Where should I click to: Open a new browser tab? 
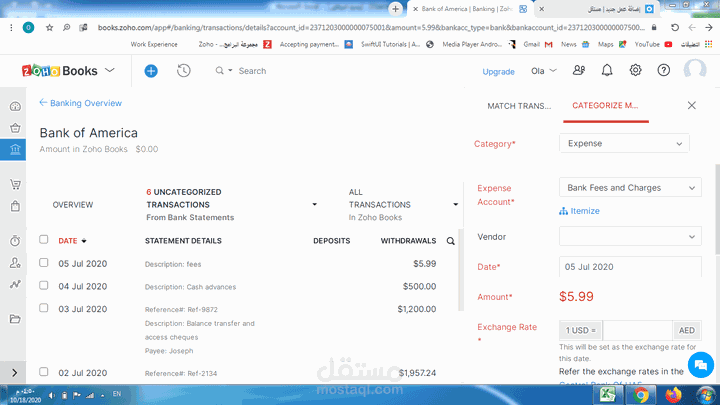tap(395, 9)
